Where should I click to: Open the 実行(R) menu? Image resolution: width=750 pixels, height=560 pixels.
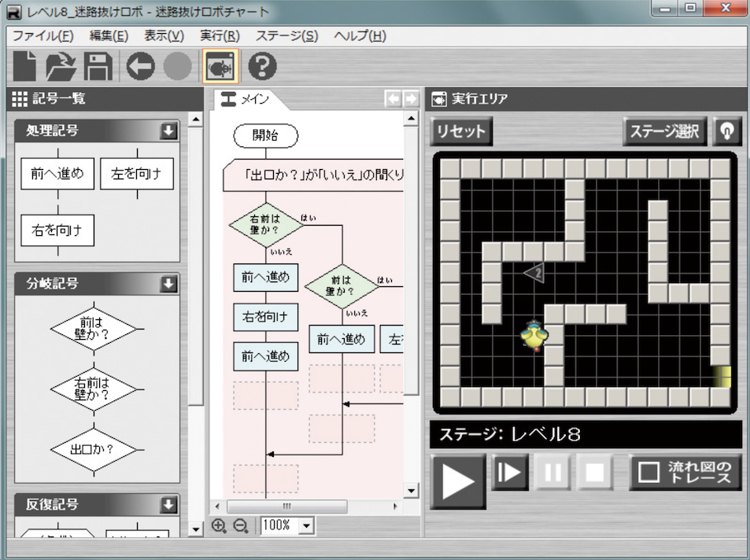(220, 36)
